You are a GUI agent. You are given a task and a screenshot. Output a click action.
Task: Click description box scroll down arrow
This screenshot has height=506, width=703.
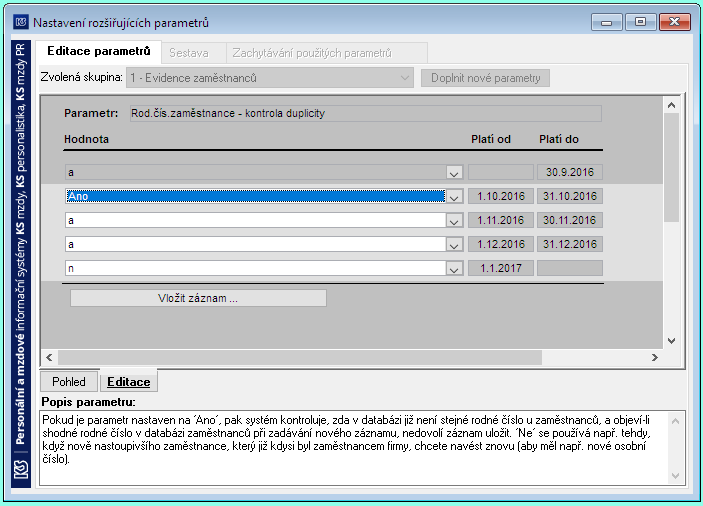pos(676,476)
